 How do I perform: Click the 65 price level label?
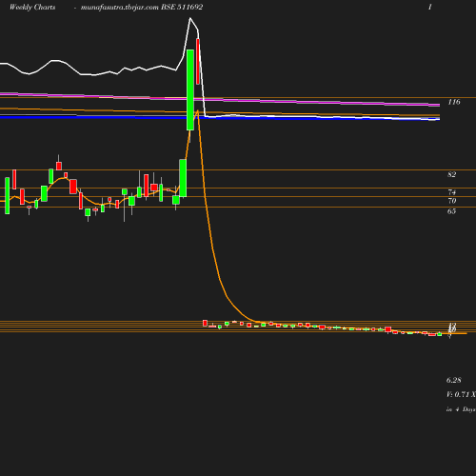[451, 211]
